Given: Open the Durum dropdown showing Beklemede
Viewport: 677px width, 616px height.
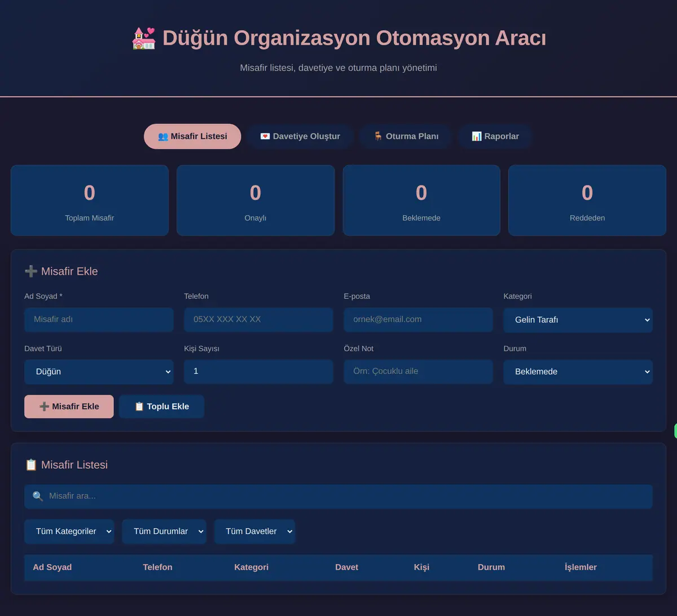Looking at the screenshot, I should pos(578,372).
